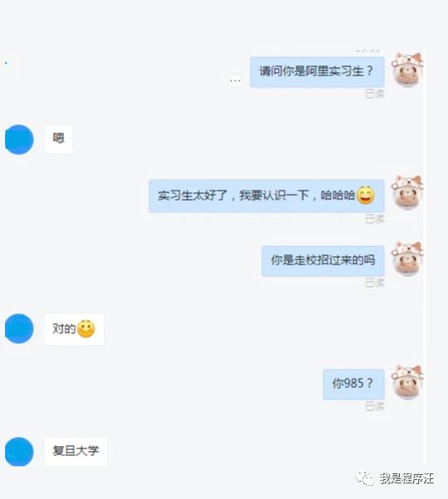Click the three-dots more options icon

coord(235,81)
